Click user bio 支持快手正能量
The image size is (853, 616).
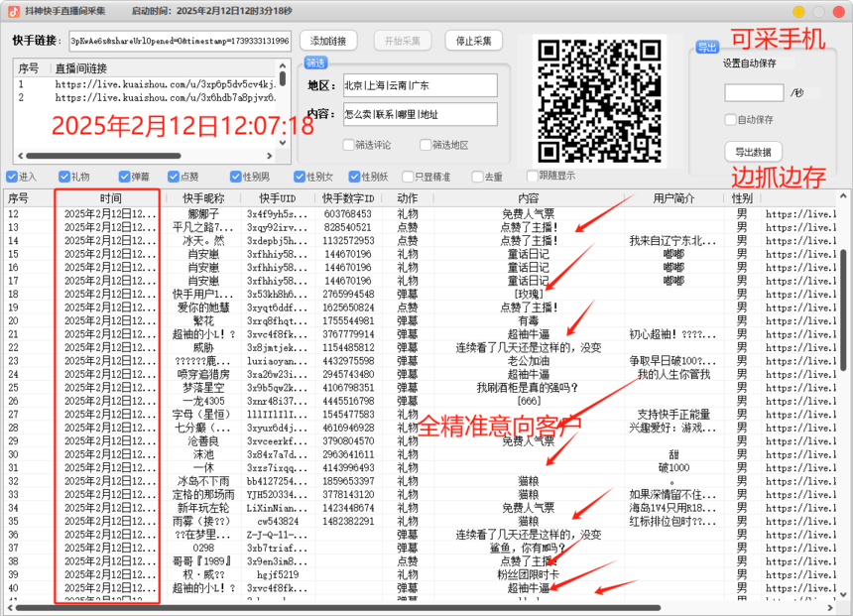coord(673,414)
